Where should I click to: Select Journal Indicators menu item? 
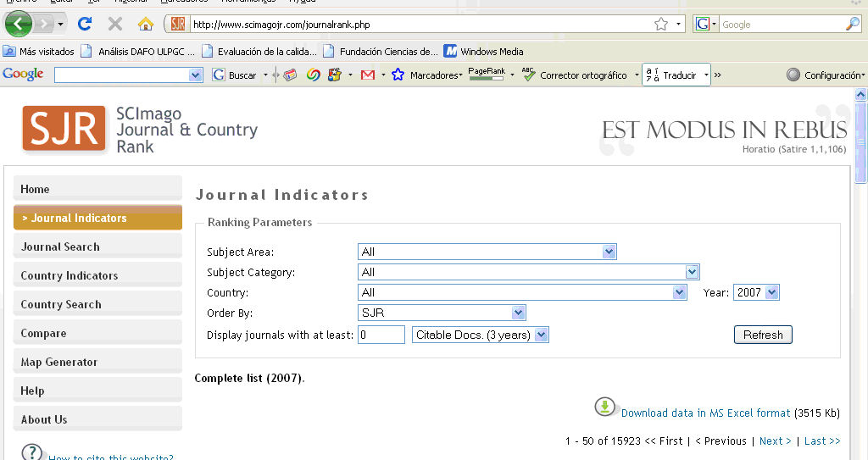(97, 218)
